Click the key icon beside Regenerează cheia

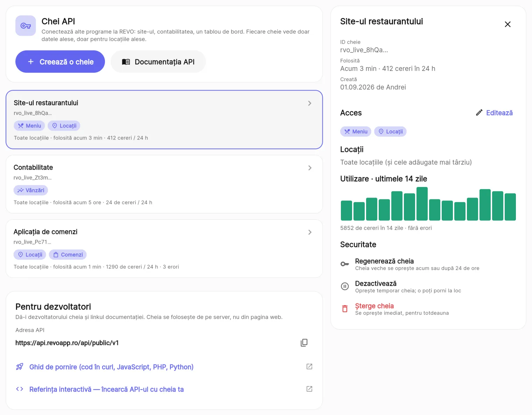(345, 264)
